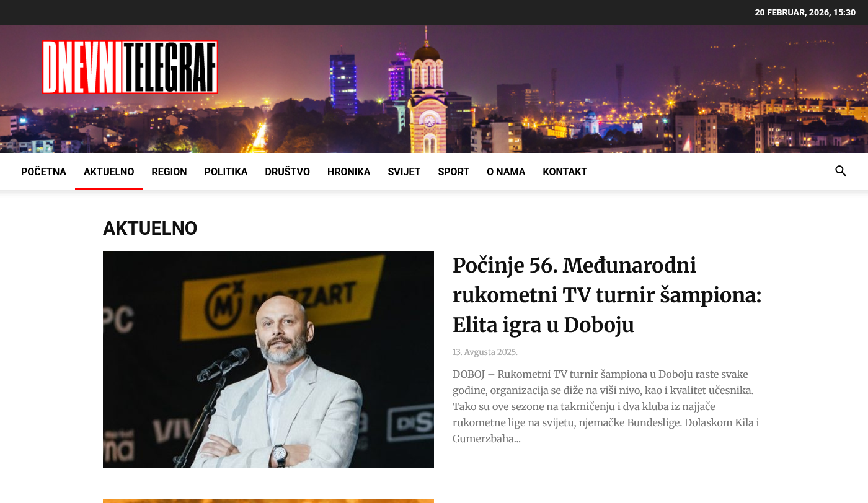Open the second article thumbnail at bottom
868x503 pixels.
(x=268, y=501)
